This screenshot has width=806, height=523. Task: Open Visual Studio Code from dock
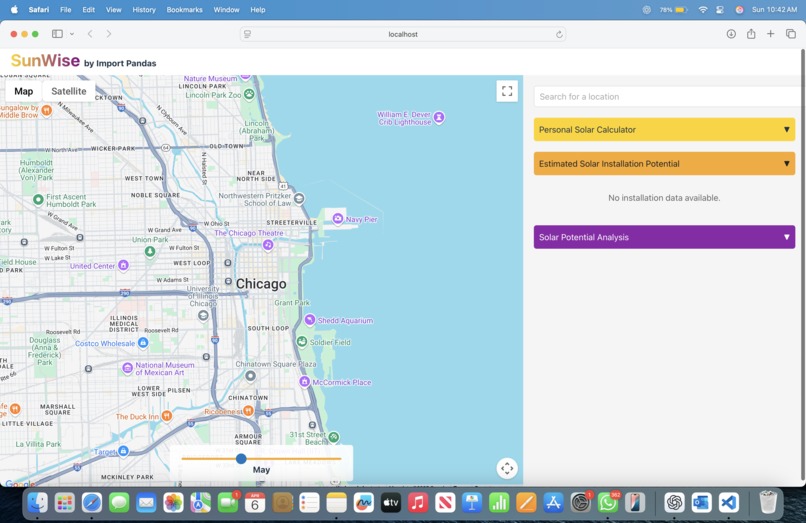tap(728, 502)
